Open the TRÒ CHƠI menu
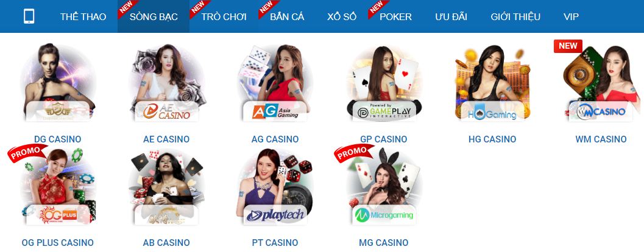This screenshot has height=252, width=644. (x=224, y=17)
